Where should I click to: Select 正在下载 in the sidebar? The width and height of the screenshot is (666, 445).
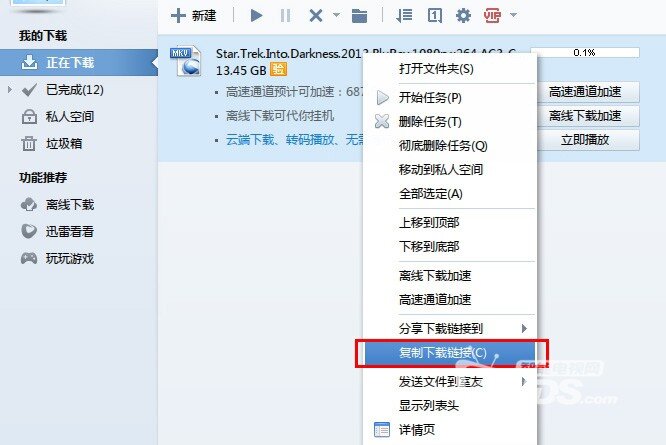click(79, 62)
